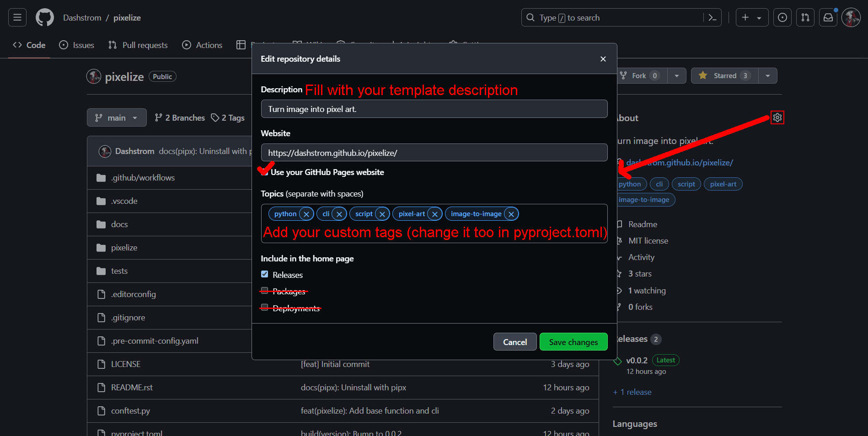Open the 3 stars link
This screenshot has width=868, height=436.
click(640, 274)
